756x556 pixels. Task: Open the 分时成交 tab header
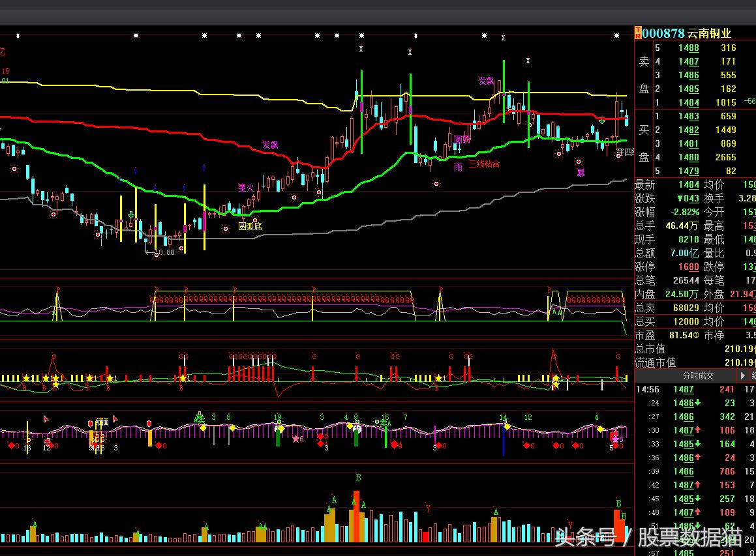click(x=698, y=376)
